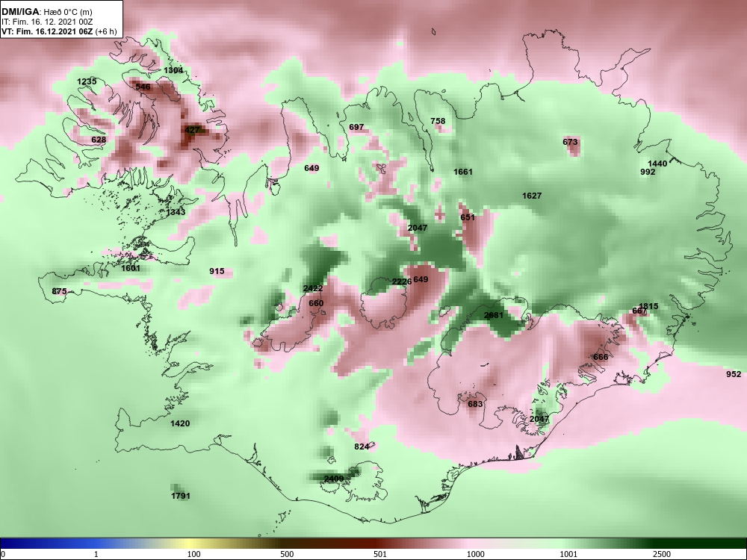Click the 649 label beside 2226
Image resolution: width=747 pixels, height=560 pixels.
point(421,279)
